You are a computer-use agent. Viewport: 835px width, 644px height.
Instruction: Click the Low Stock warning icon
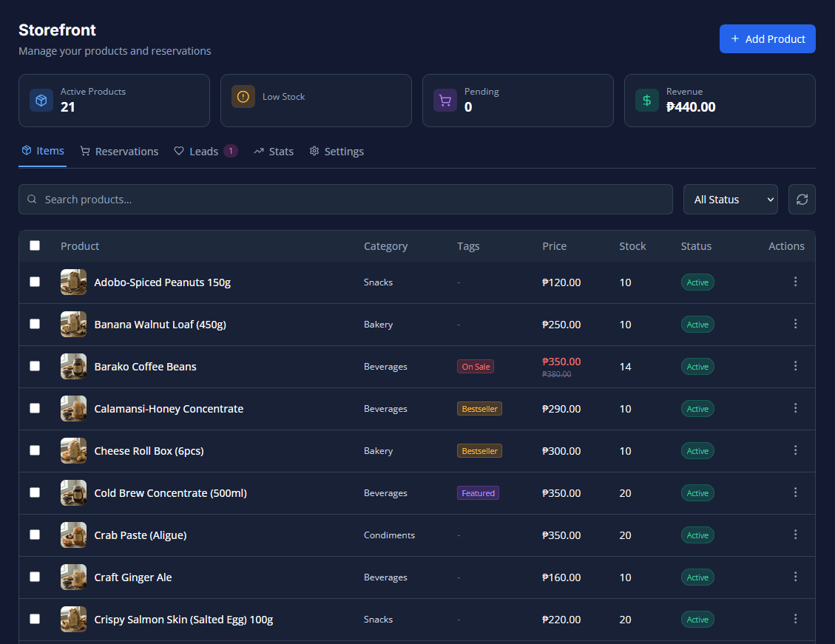click(x=243, y=97)
